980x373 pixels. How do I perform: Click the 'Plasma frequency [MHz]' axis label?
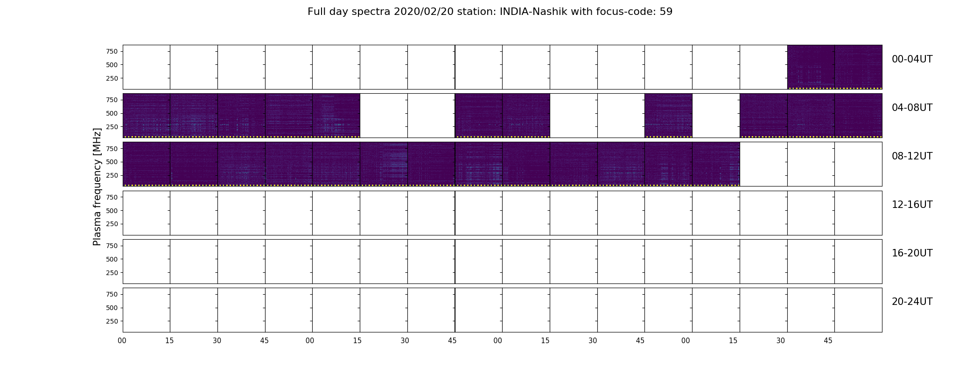coord(97,186)
